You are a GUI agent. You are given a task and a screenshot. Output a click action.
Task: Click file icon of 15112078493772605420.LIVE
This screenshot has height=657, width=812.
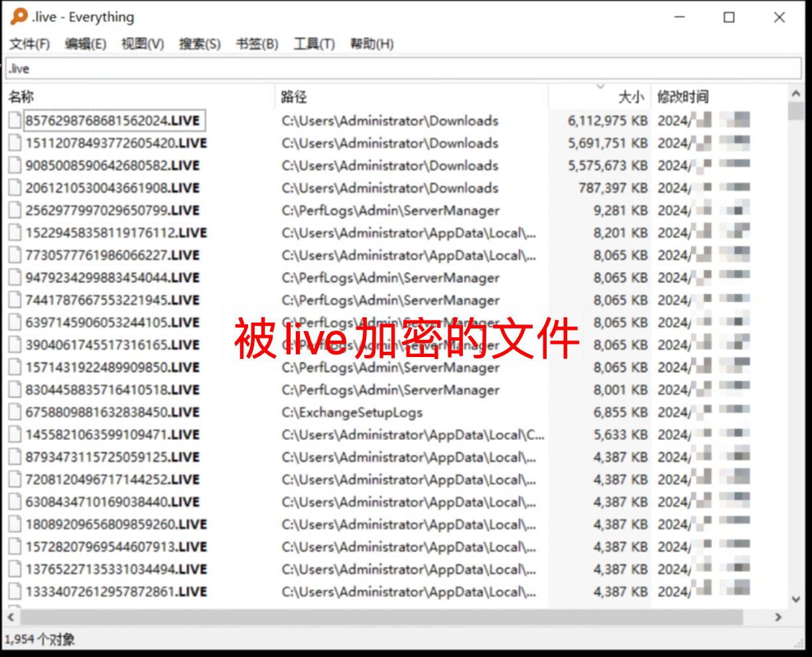(x=15, y=143)
